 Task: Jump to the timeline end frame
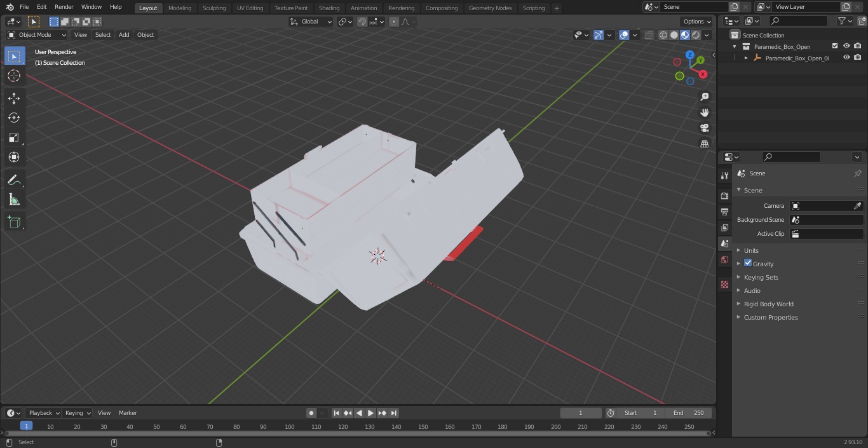click(394, 413)
